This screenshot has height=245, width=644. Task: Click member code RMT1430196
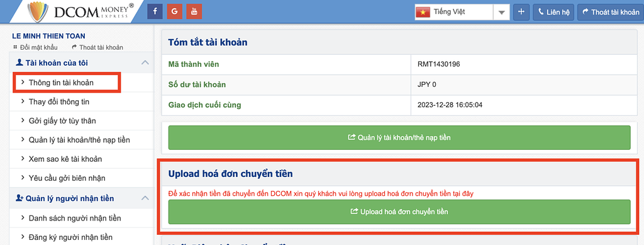coord(438,64)
